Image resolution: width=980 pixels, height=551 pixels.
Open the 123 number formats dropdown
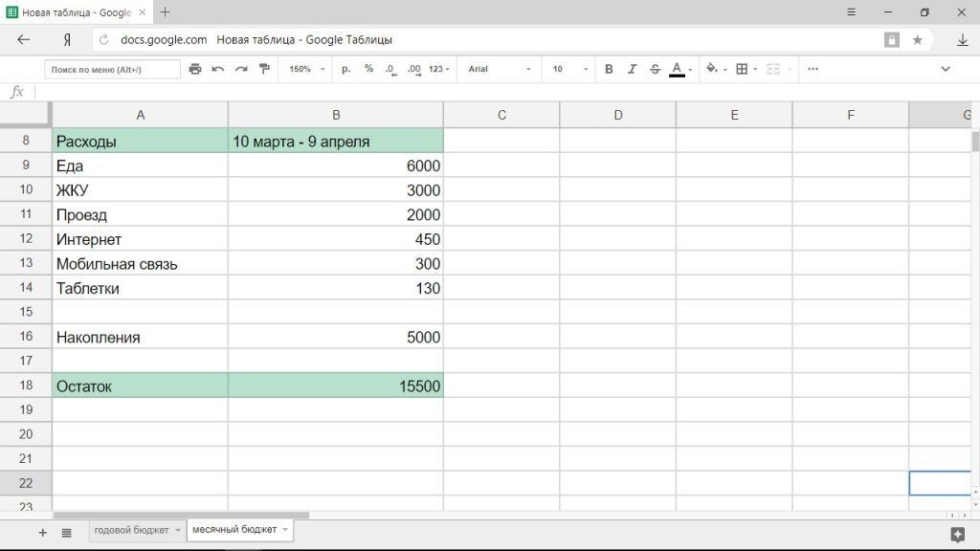point(439,69)
